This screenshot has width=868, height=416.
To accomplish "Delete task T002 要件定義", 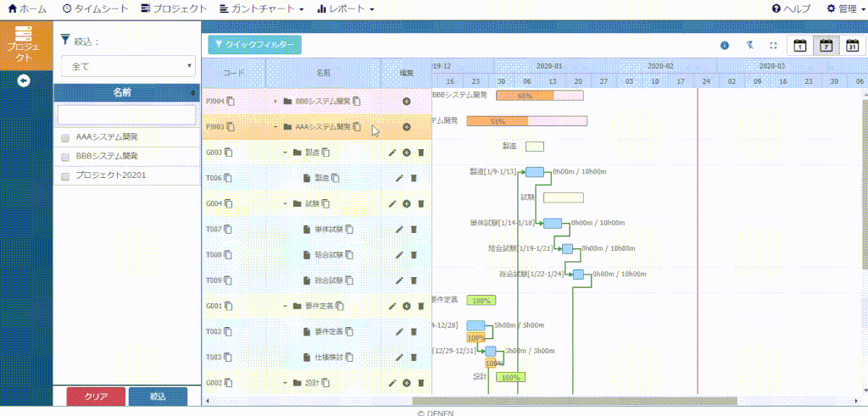I will coord(414,332).
